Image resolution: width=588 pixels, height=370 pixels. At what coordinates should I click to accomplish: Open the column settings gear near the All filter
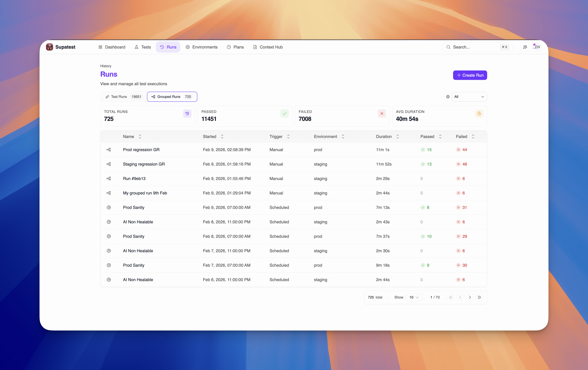click(448, 97)
